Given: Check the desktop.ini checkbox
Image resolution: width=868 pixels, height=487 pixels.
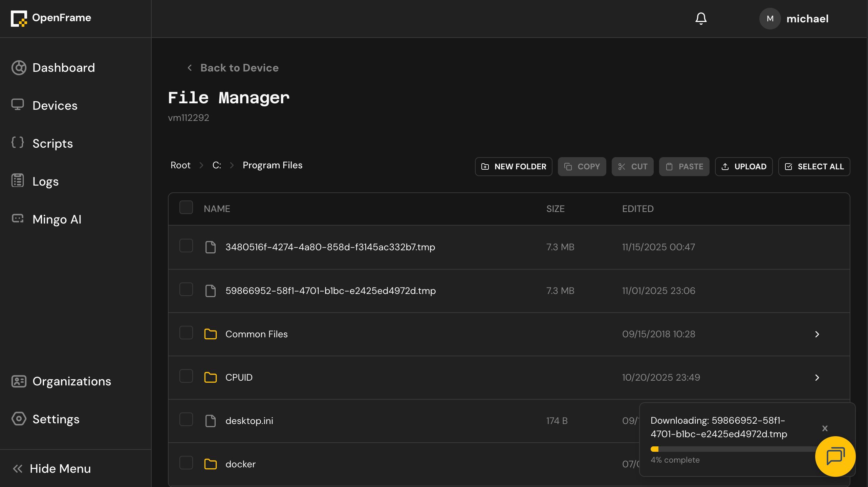Looking at the screenshot, I should tap(186, 419).
